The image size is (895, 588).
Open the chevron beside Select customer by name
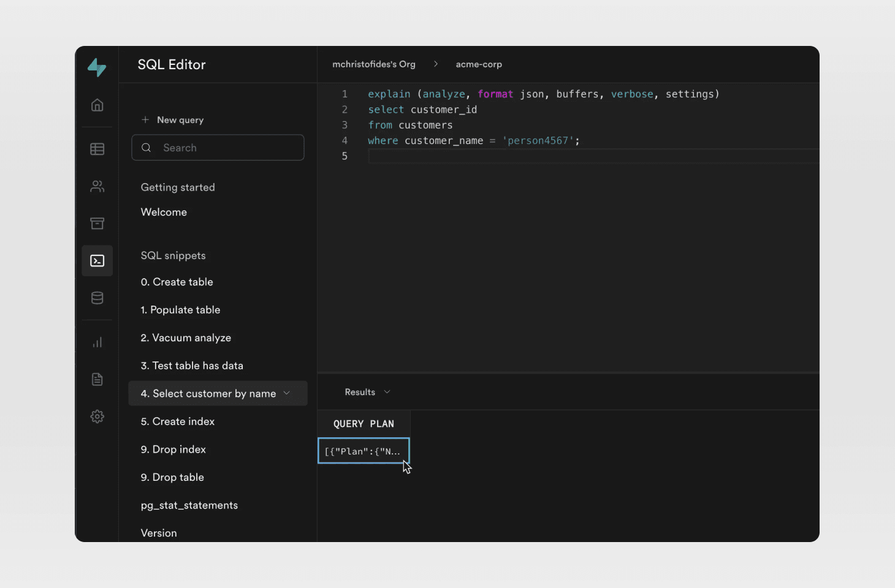coord(287,393)
